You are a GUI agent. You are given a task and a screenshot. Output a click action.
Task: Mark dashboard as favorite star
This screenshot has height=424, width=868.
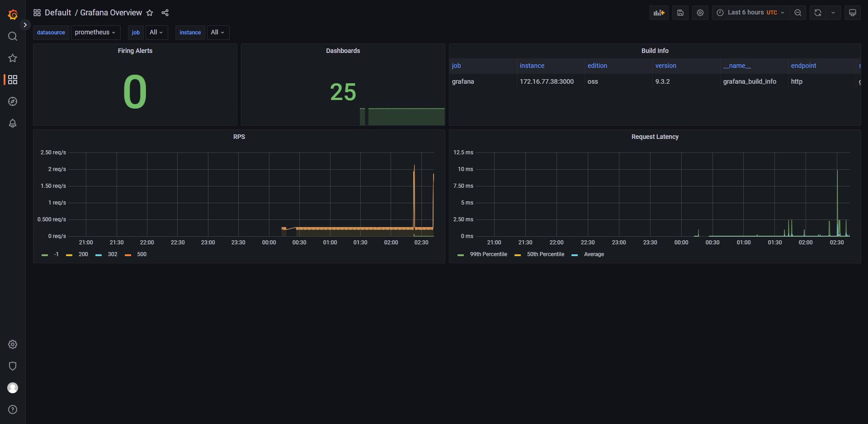pyautogui.click(x=150, y=13)
